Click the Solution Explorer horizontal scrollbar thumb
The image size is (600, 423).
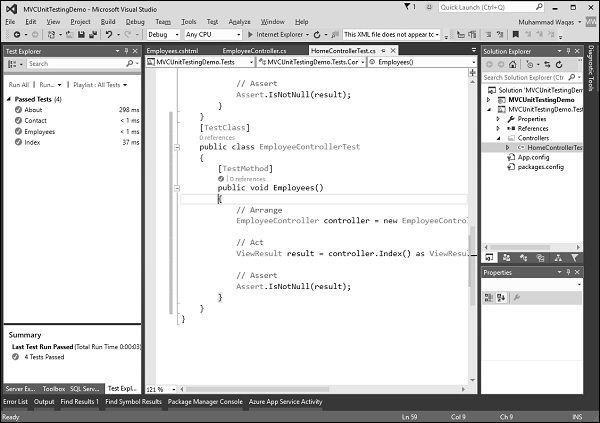[x=520, y=247]
